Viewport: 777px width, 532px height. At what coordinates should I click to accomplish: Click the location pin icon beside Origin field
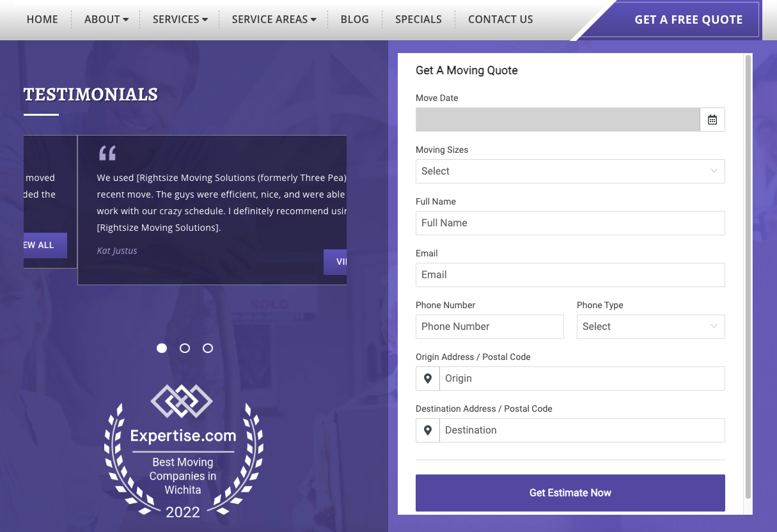427,378
